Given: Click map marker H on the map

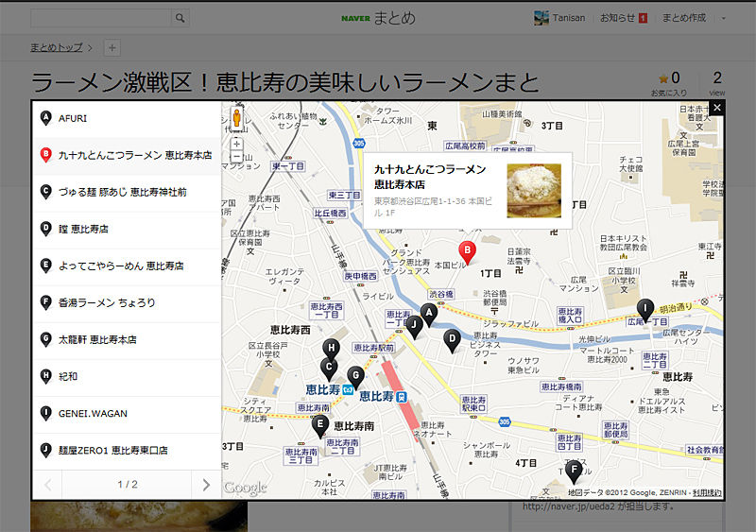Looking at the screenshot, I should pos(331,351).
